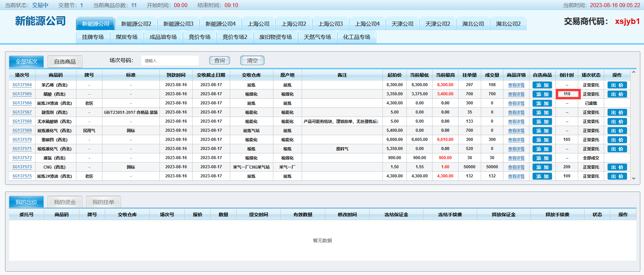Image resolution: width=644 pixels, height=275 pixels.
Task: Click the table scrollbar up arrow
Action: coord(634,72)
